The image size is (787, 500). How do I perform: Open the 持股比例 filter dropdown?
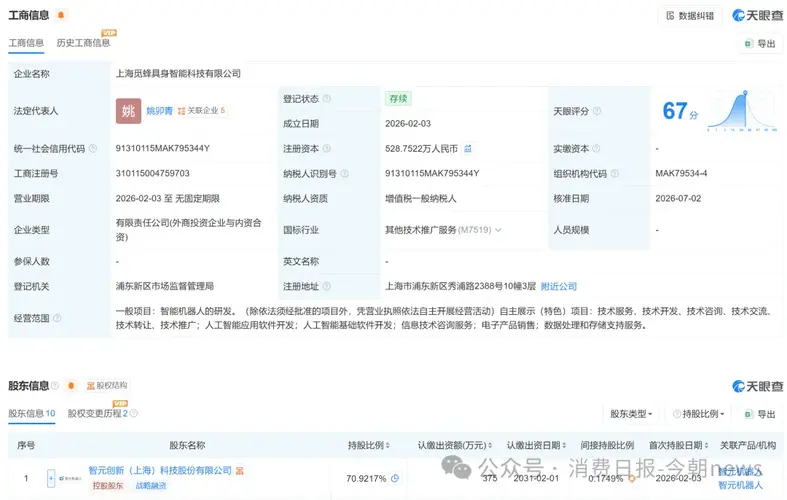[699, 414]
